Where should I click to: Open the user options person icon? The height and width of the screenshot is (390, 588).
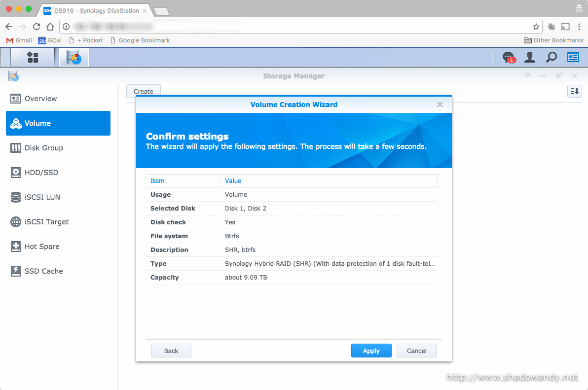(530, 57)
